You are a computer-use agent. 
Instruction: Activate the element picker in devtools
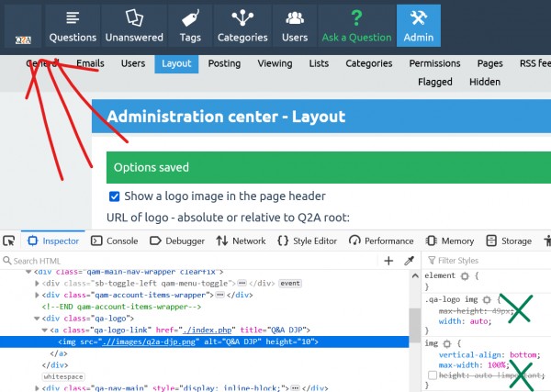pyautogui.click(x=9, y=241)
